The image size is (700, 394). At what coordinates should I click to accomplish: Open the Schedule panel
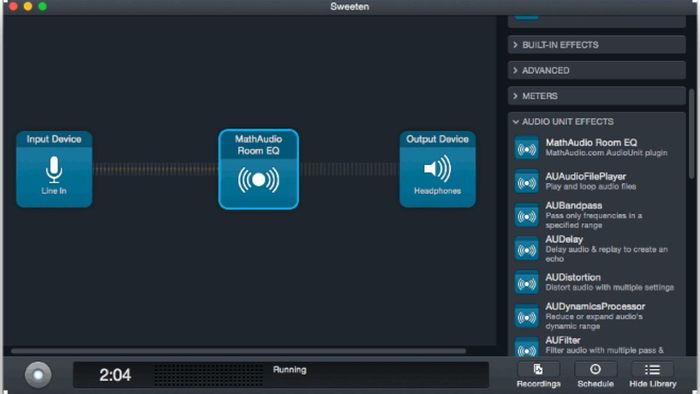(595, 375)
